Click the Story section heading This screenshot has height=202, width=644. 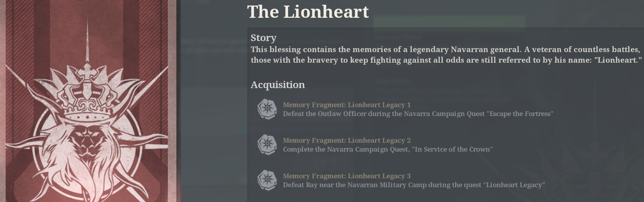click(x=263, y=38)
